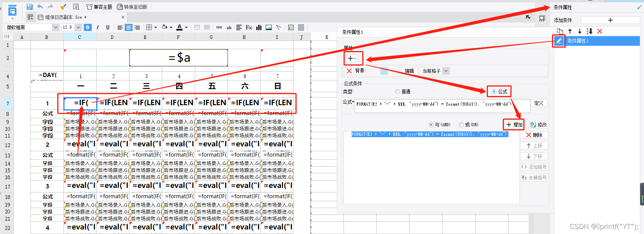The image size is (644, 234).
Task: Click the Save icon in top toolbar
Action: pos(29,7)
